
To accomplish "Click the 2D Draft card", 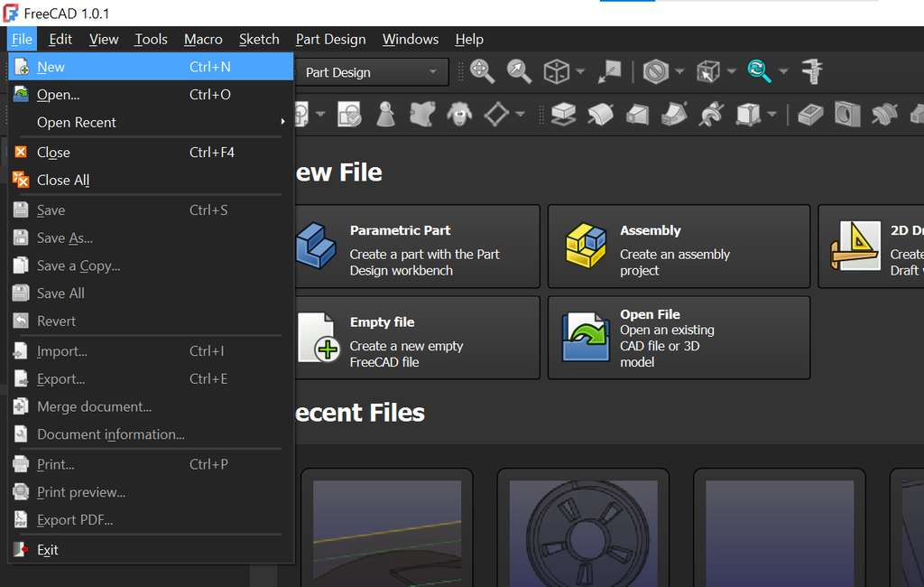I will (871, 247).
